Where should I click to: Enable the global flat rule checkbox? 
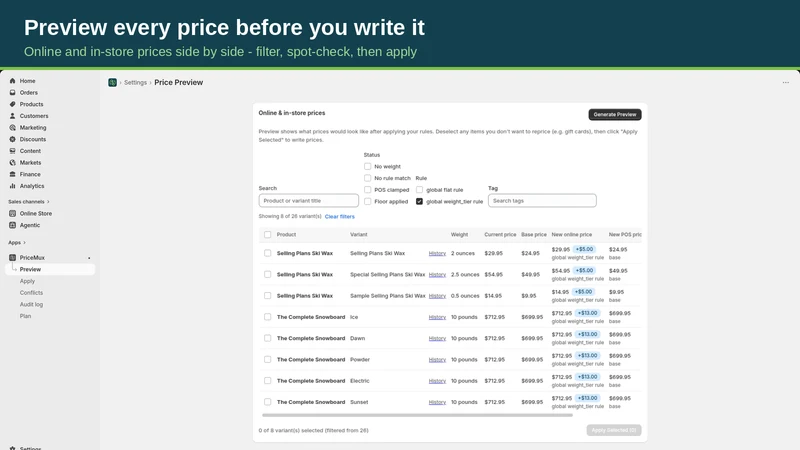(419, 190)
